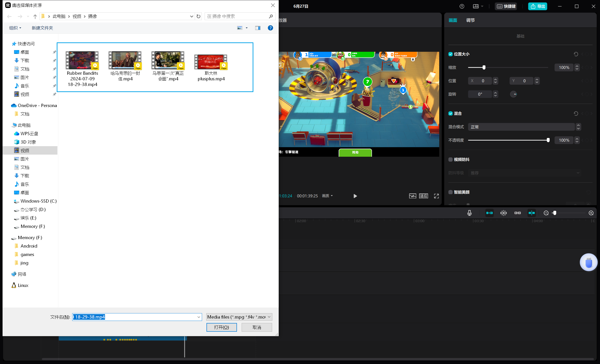Click 取消 button in dialog
The width and height of the screenshot is (600, 364).
(257, 327)
